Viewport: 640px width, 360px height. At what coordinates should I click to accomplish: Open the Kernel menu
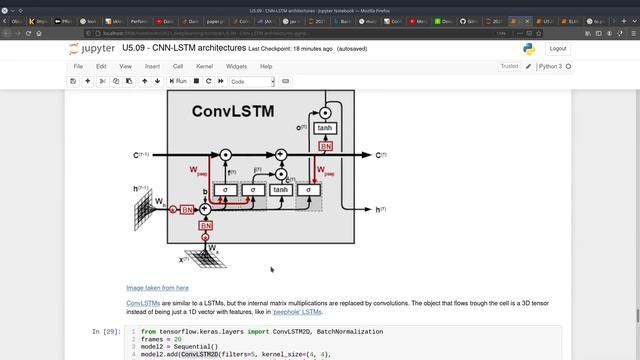coord(204,66)
